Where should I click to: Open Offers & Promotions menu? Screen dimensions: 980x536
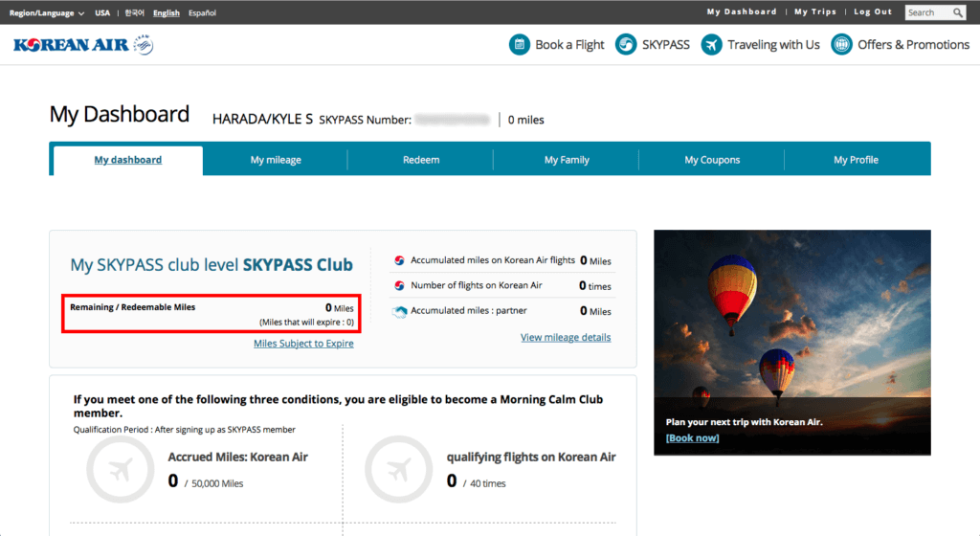click(913, 44)
